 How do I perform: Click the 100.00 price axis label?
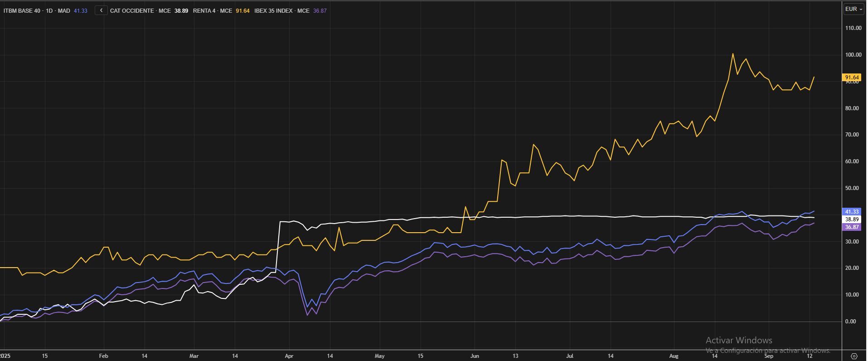point(853,55)
